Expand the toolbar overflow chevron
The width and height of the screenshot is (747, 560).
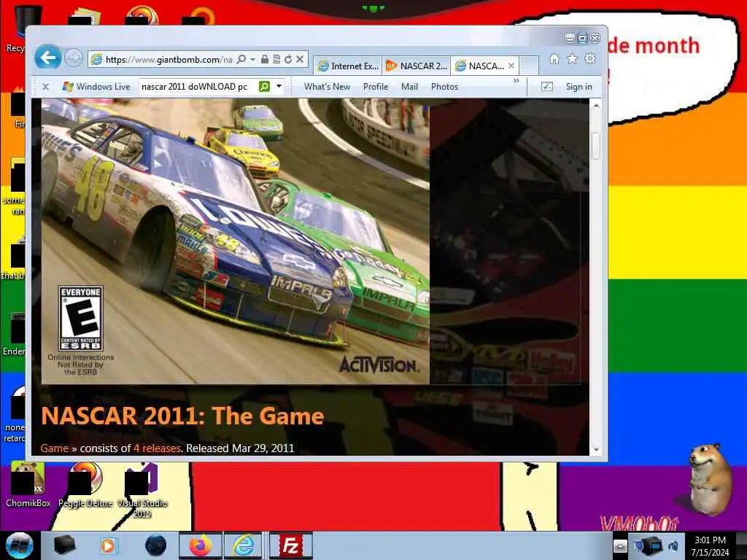(516, 81)
